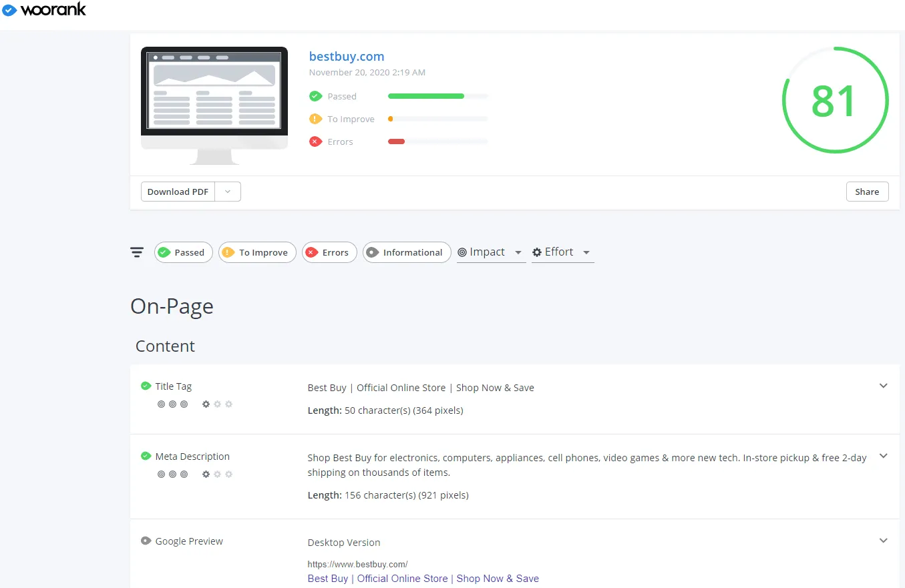Click the website preview monitor thumbnail

(x=214, y=103)
